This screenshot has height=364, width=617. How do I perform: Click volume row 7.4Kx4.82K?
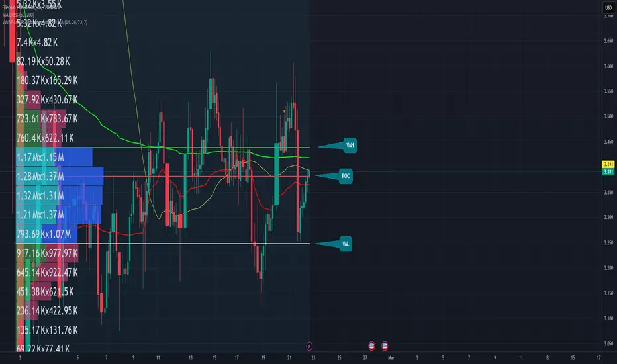[x=37, y=42]
